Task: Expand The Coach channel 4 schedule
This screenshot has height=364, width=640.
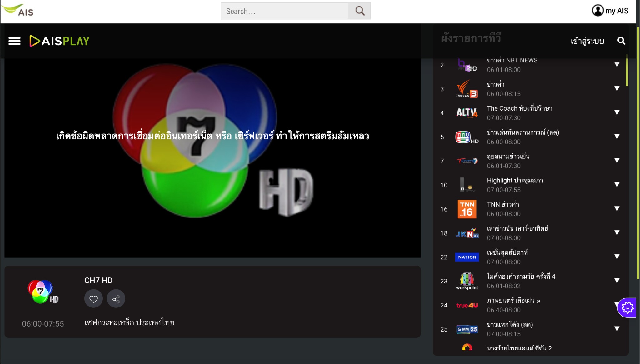Action: pos(617,113)
